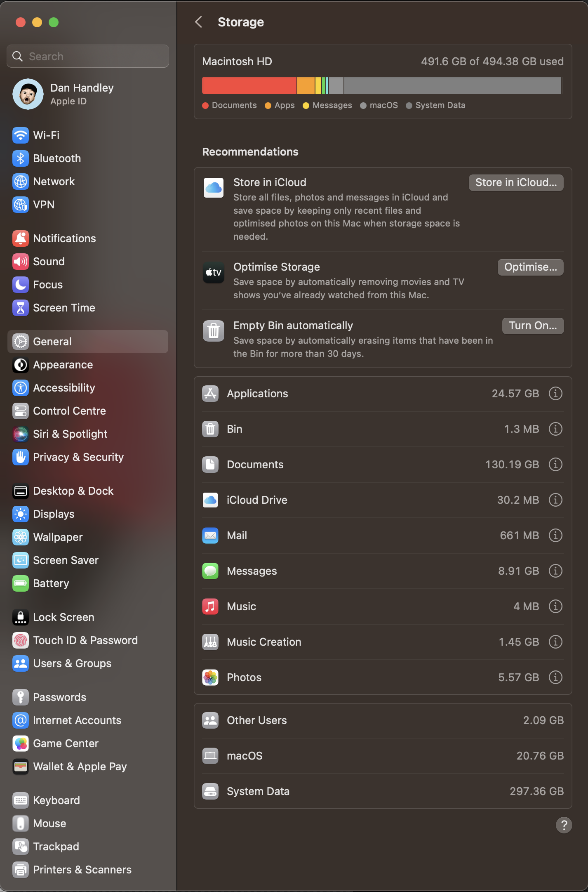Click the "24.57 GB" Applications size
Viewport: 588px width, 892px height.
[x=515, y=393]
